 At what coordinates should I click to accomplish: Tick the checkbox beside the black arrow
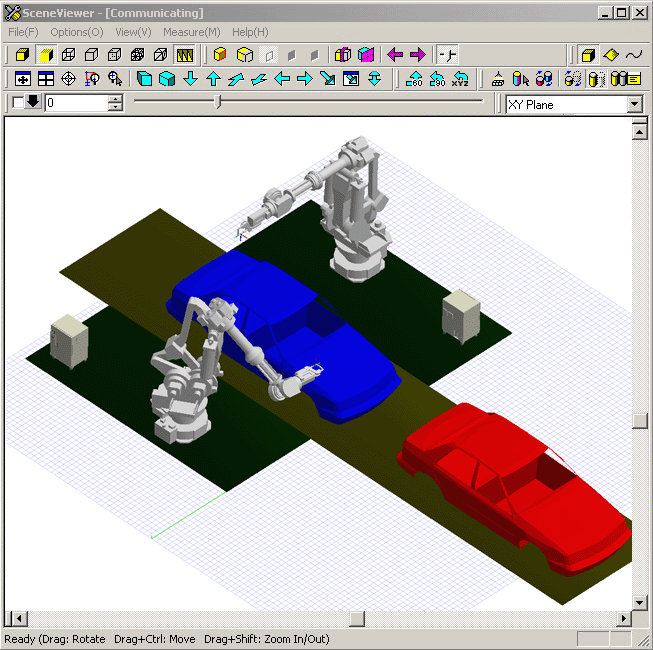(17, 103)
